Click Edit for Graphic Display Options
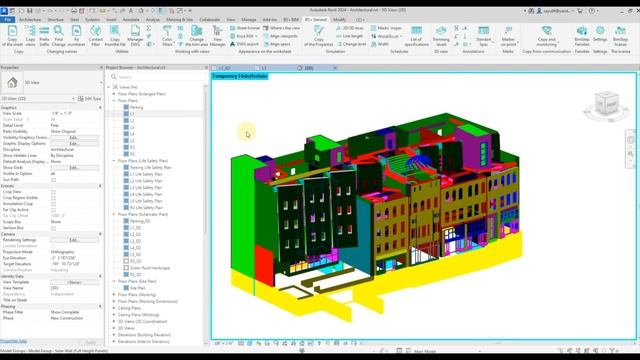640x360 pixels. click(74, 144)
